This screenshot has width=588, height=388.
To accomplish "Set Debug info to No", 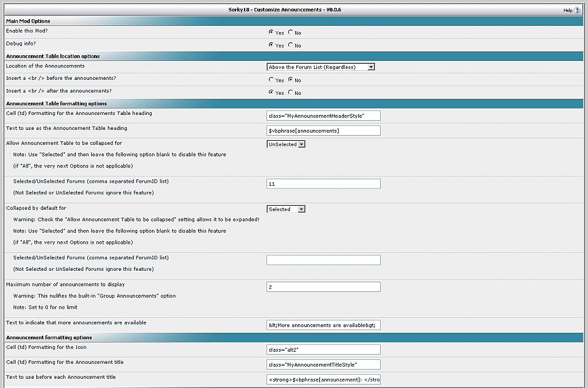I will [291, 45].
